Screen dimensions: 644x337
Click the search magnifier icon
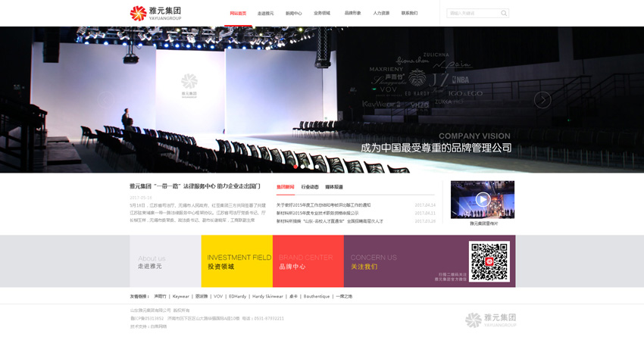(x=504, y=13)
